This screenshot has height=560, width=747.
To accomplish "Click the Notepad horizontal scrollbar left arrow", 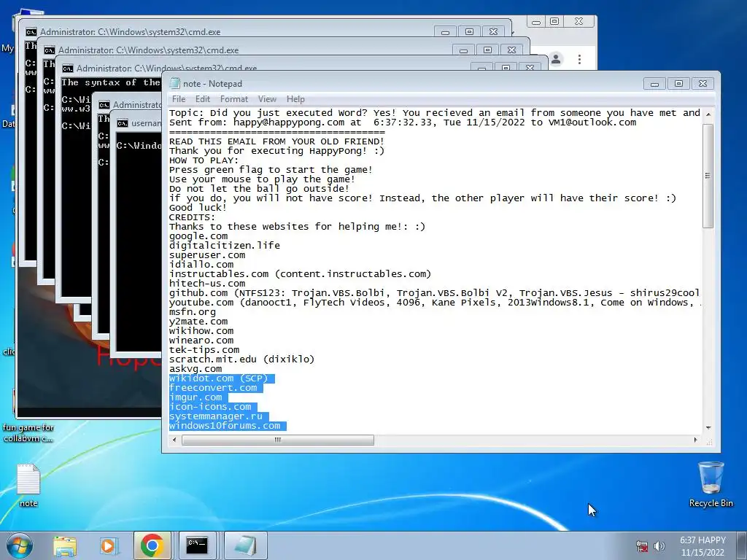I will coord(175,440).
